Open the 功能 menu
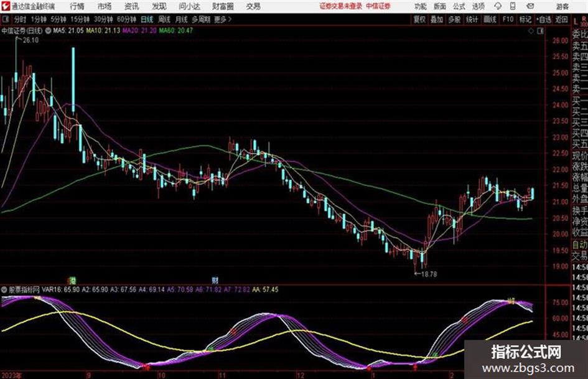The width and height of the screenshot is (588, 379). click(421, 6)
